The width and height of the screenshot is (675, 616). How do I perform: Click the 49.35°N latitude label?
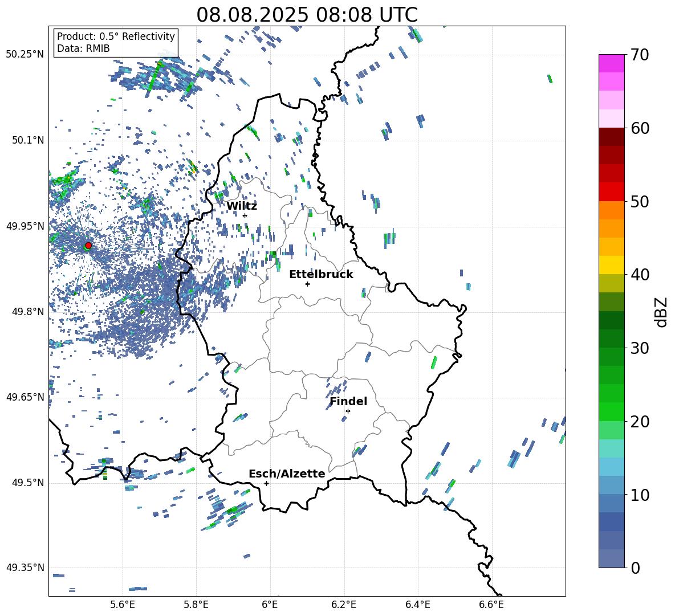click(25, 568)
